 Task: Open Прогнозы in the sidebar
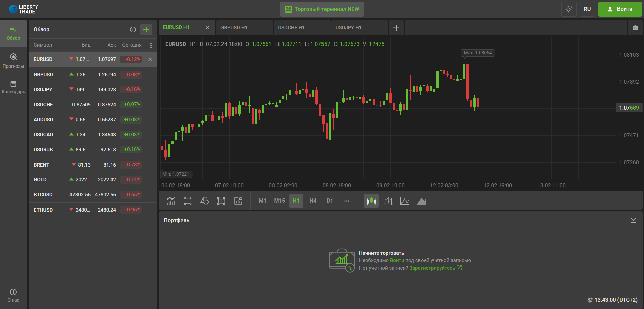[x=13, y=61]
